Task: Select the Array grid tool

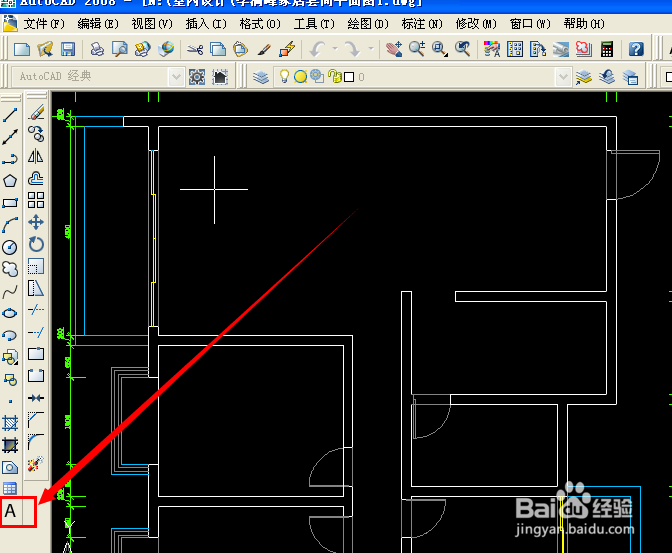Action: (x=36, y=200)
